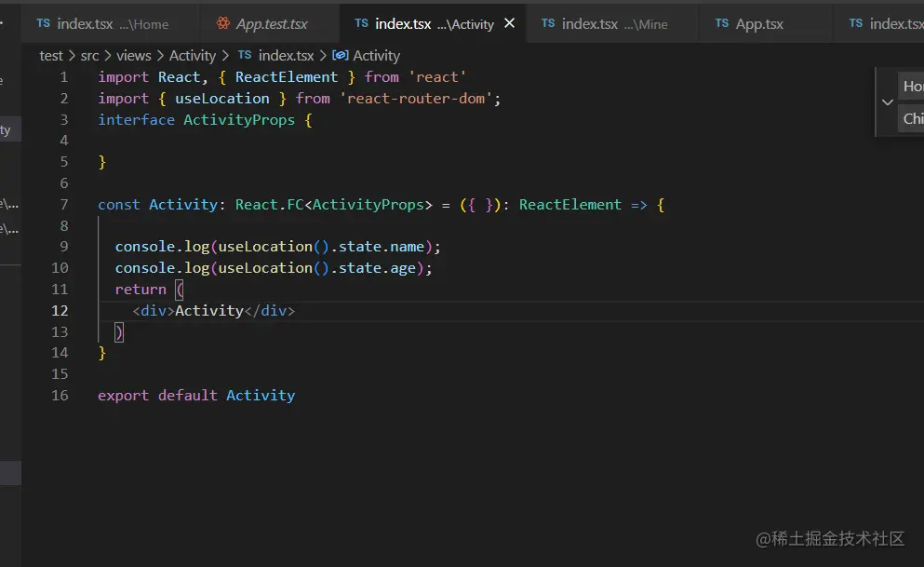Click the Activity text inside the div
924x567 pixels.
pyautogui.click(x=209, y=311)
